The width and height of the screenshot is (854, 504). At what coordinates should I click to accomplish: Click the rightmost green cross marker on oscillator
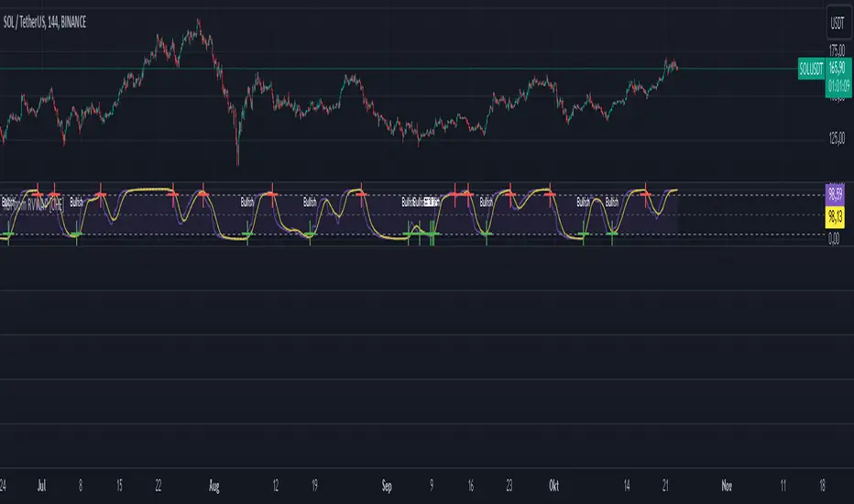[612, 235]
